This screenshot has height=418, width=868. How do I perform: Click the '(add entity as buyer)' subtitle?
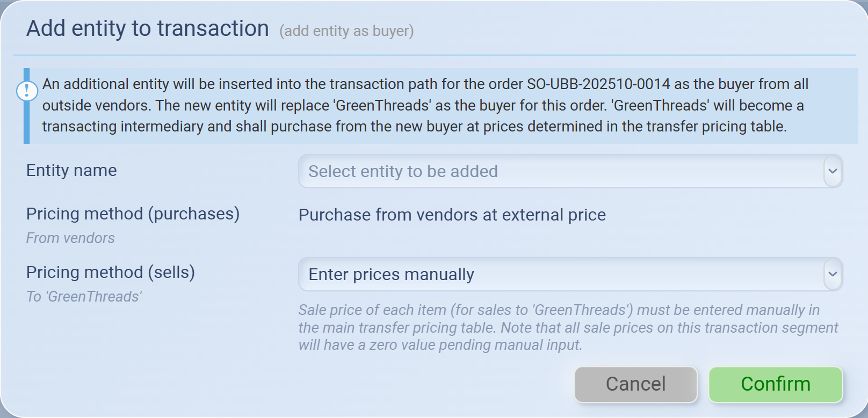pyautogui.click(x=346, y=31)
